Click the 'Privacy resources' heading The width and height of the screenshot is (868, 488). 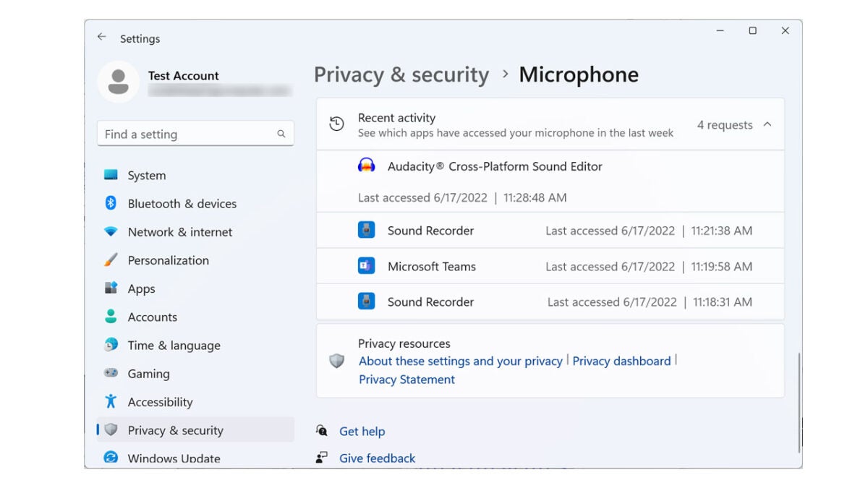tap(404, 343)
